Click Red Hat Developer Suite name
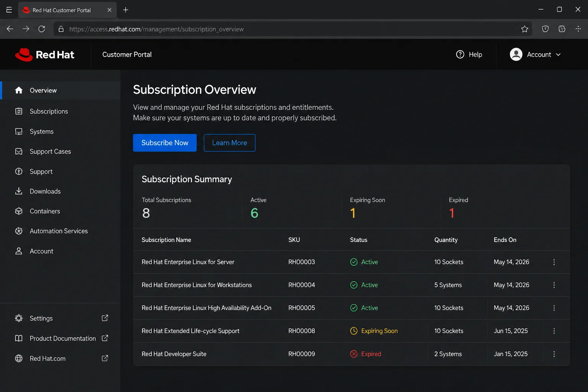The image size is (588, 392). pos(174,354)
